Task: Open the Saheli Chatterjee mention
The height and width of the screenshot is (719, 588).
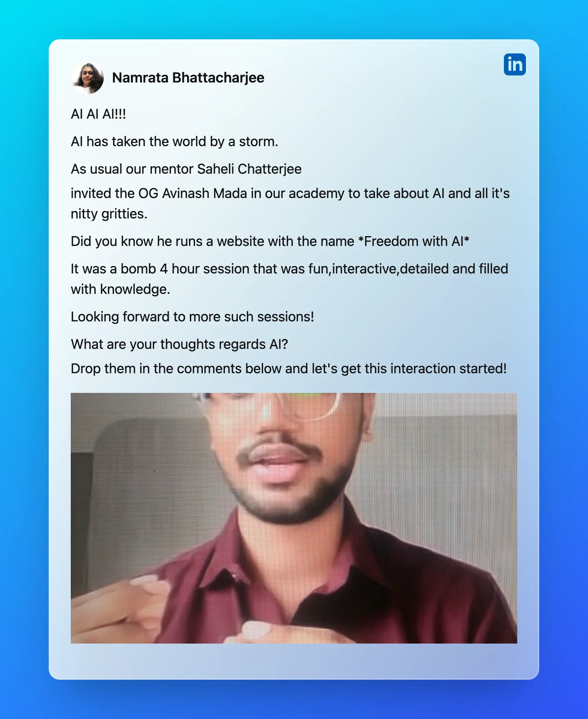Action: [x=249, y=169]
